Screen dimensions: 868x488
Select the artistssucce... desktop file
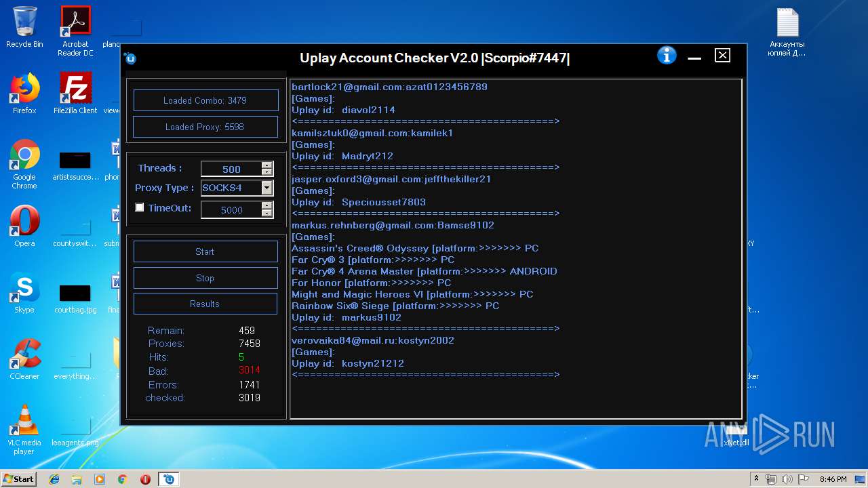coord(75,166)
